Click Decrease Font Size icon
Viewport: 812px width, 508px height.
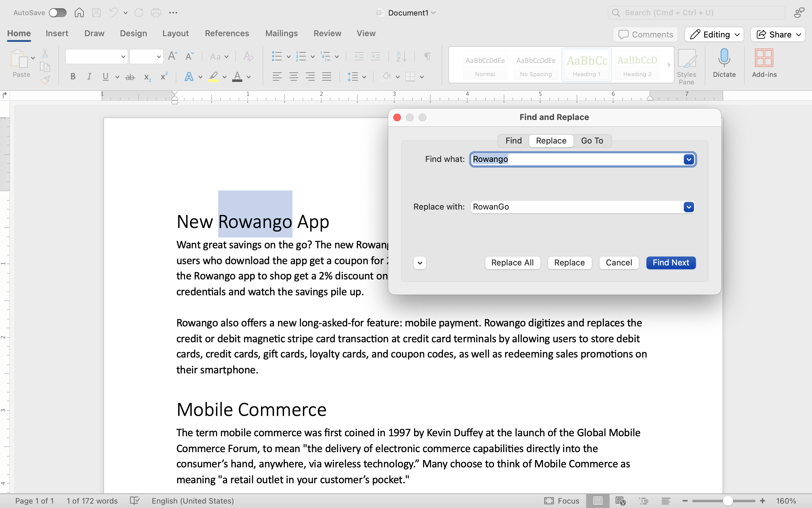pos(190,56)
